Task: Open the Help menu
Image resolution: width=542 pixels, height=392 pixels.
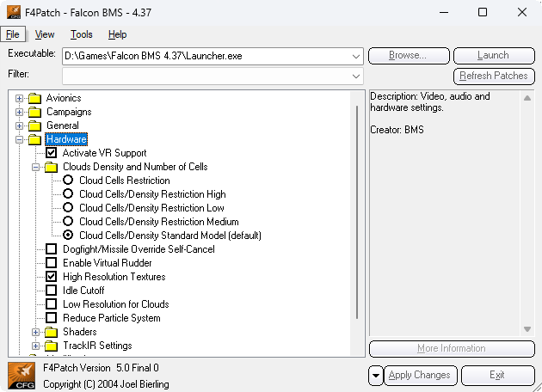Action: [x=118, y=34]
